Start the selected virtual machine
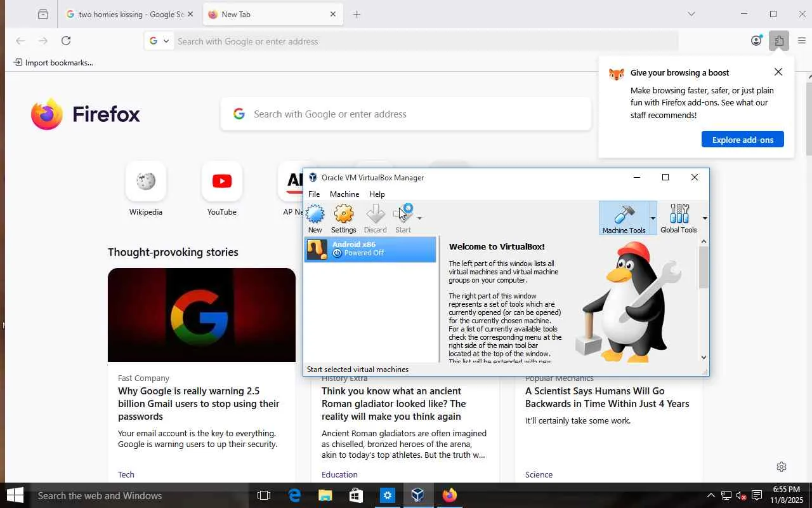The height and width of the screenshot is (508, 812). pyautogui.click(x=403, y=219)
